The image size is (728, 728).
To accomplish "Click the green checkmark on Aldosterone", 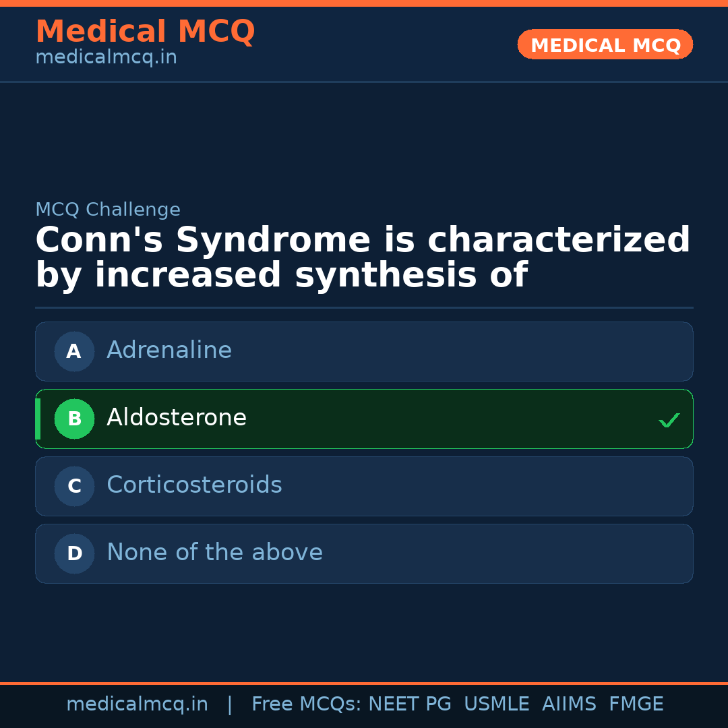I will 669,420.
